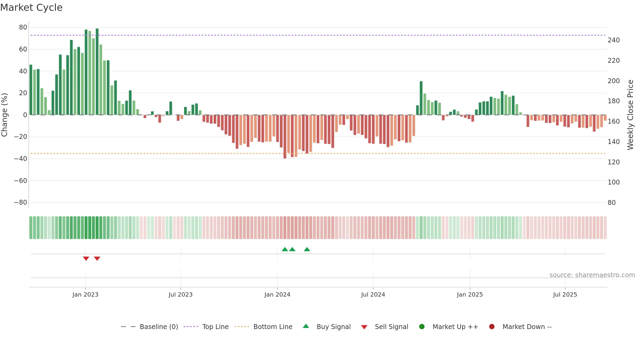Click the 160 label on right price axis
This screenshot has width=644, height=362.
(614, 121)
